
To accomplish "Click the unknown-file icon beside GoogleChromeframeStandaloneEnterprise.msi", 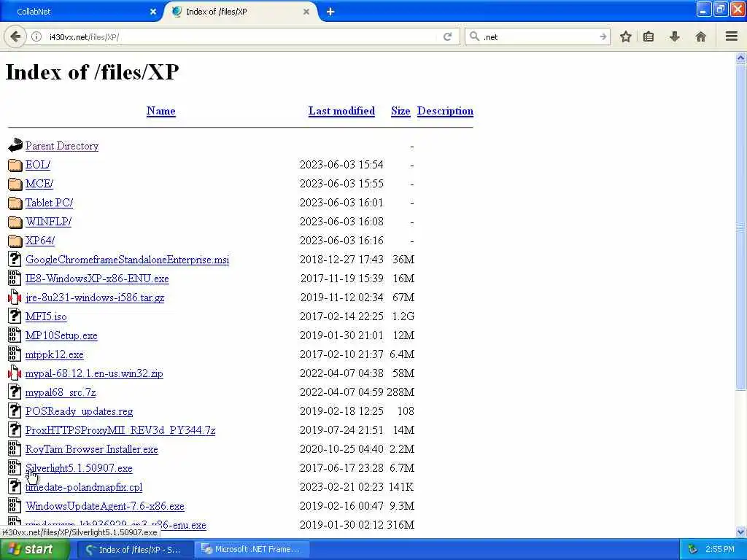I will (15, 259).
